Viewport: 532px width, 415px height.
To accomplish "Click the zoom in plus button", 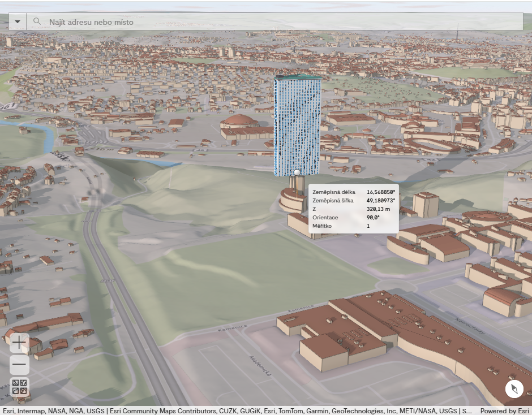I will tap(19, 343).
